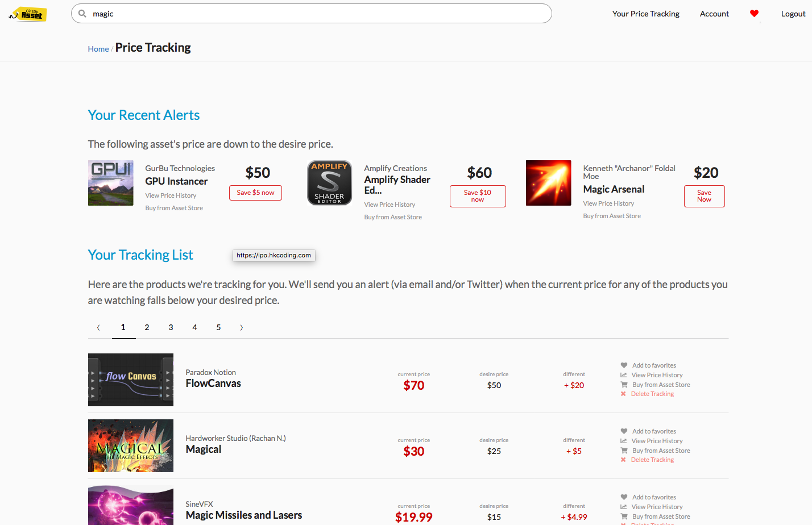Click 'Save $10 now' button for Amplify Shader
Screen dimensions: 812x525
(x=478, y=196)
